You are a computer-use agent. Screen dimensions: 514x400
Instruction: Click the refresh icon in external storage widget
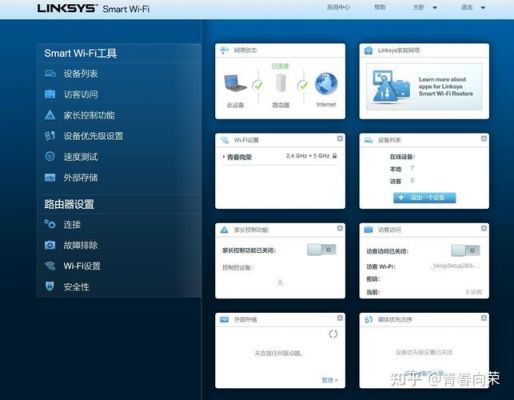pos(333,334)
